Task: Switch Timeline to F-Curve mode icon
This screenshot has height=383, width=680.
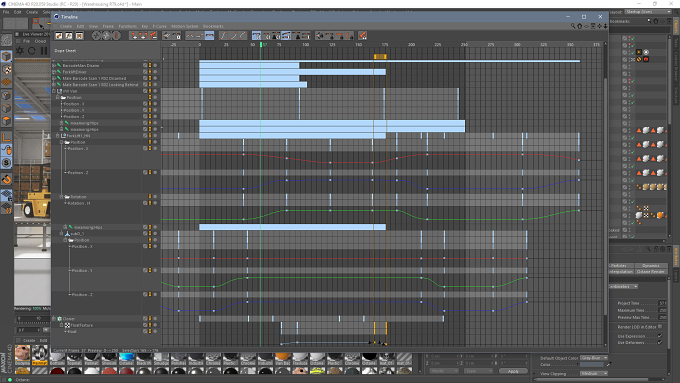Action: tap(69, 36)
